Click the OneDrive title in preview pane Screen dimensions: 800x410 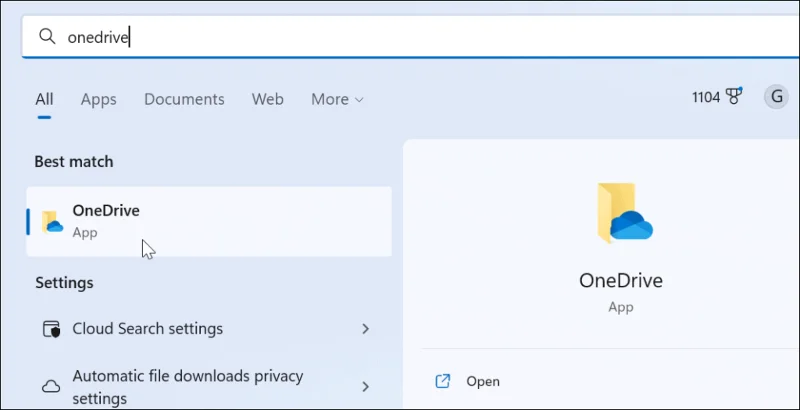pyautogui.click(x=620, y=281)
